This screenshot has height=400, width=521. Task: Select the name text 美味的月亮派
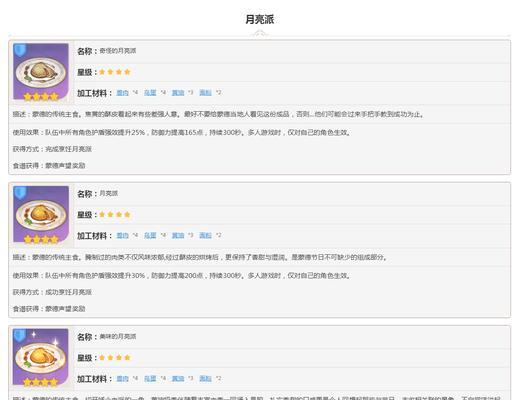pos(118,337)
